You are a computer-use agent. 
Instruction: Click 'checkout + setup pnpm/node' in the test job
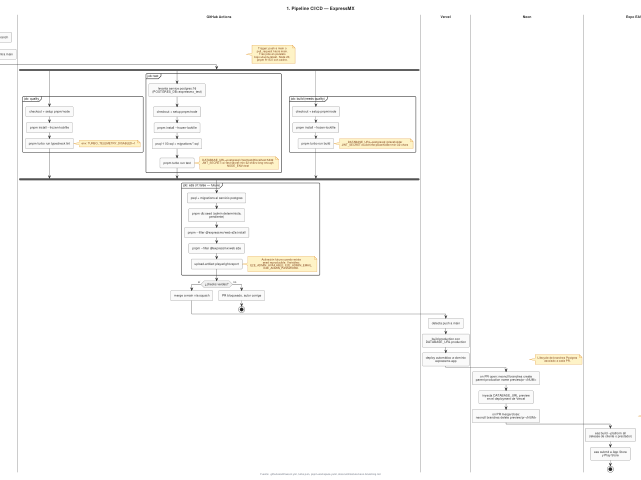point(177,111)
